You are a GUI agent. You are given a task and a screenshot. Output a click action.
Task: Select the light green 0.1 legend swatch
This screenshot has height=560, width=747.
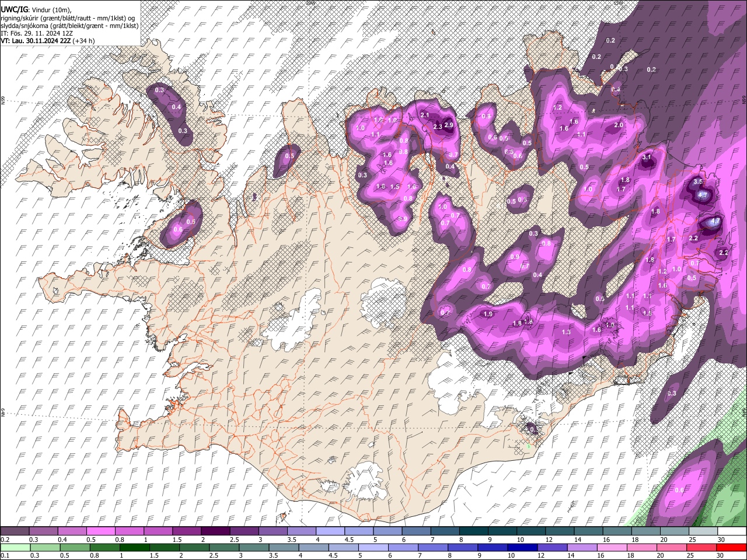15,547
